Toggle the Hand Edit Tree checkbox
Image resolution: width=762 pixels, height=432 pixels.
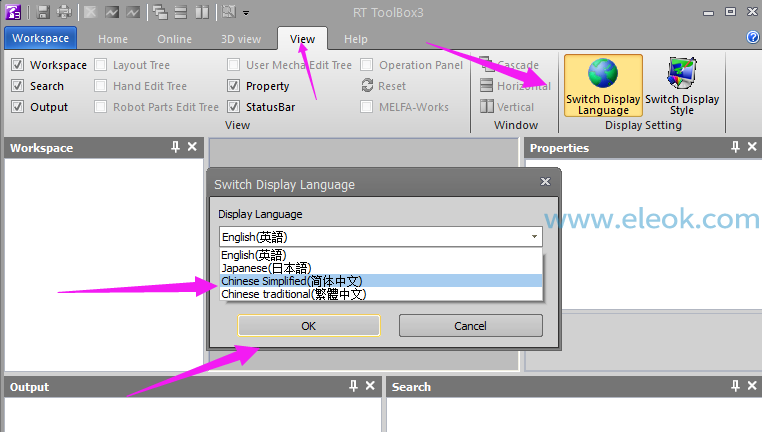(x=101, y=86)
